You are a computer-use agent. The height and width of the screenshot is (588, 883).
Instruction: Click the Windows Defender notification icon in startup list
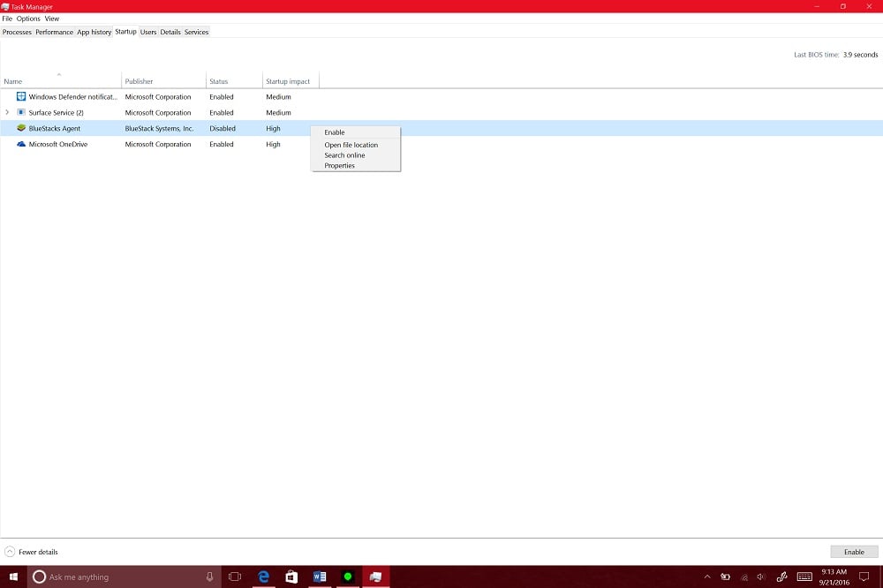(x=20, y=96)
